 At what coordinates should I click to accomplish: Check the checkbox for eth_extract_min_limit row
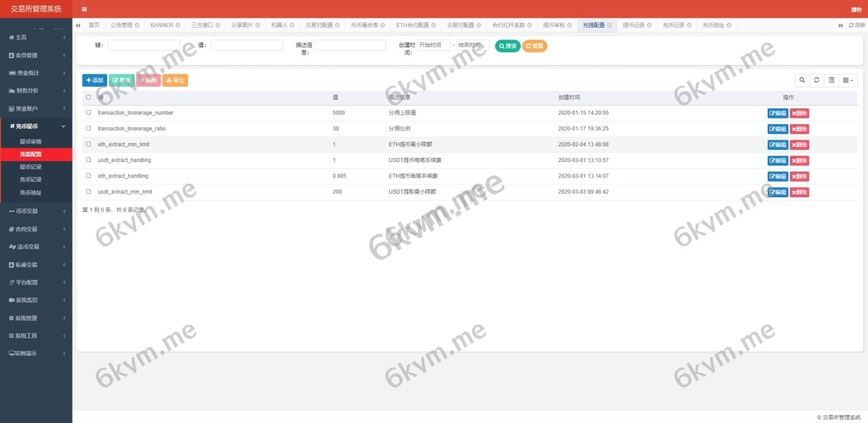[x=87, y=144]
